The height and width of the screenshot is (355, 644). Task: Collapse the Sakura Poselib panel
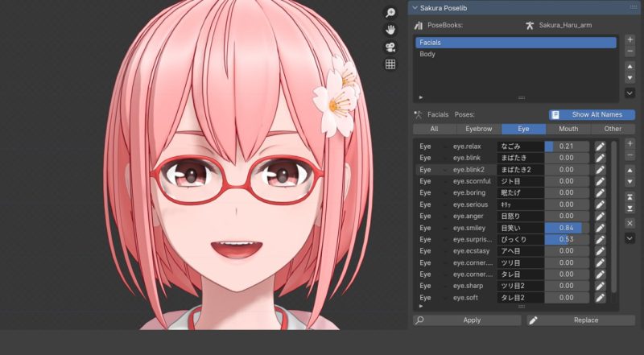(415, 8)
